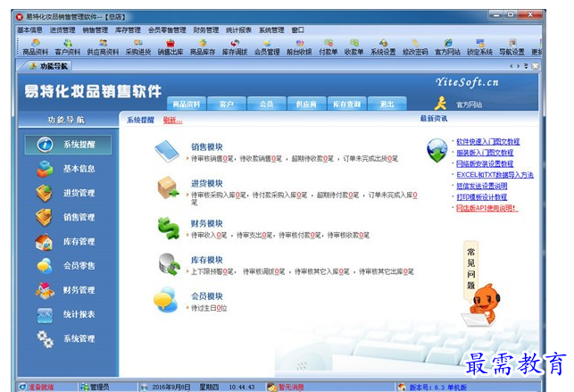
Task: Open 库存管理 in the navigation sidebar
Action: pyautogui.click(x=68, y=242)
